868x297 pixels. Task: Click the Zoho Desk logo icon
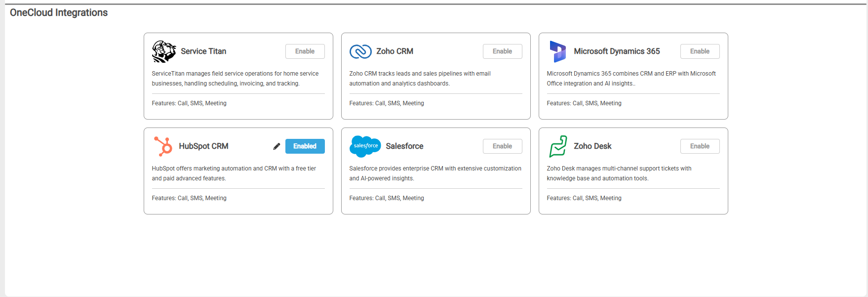(x=558, y=146)
